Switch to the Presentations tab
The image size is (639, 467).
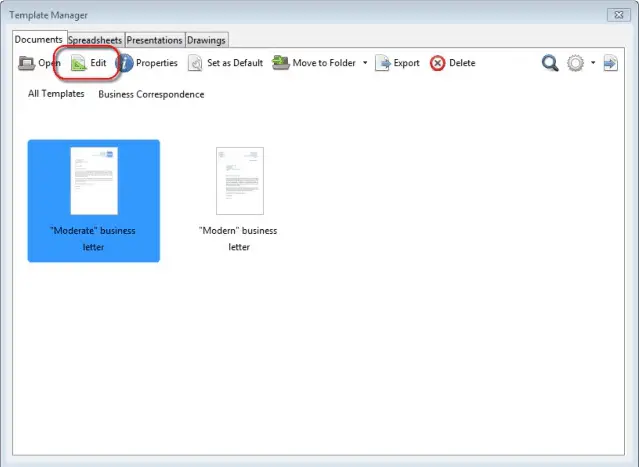154,40
